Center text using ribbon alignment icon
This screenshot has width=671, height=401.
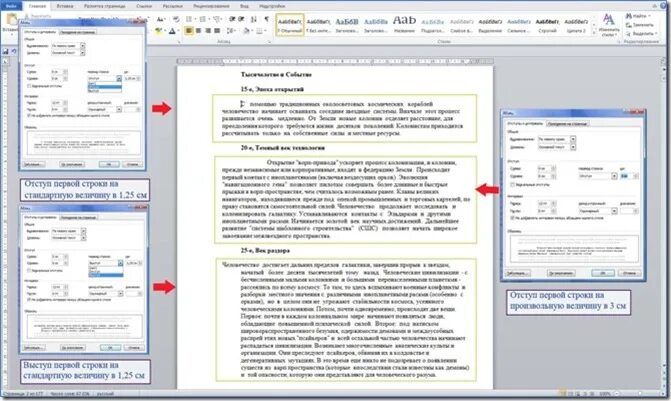click(x=199, y=31)
